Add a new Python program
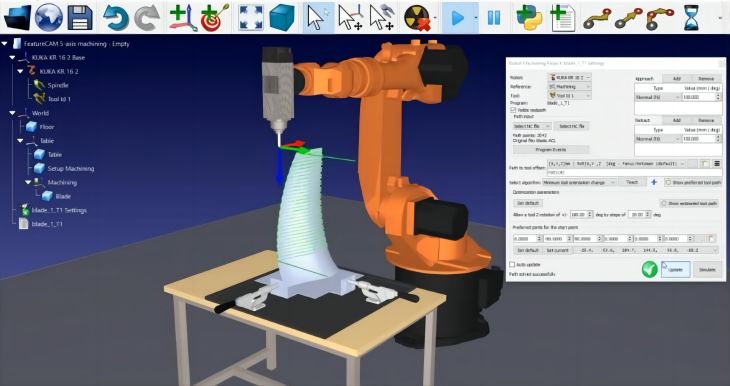This screenshot has width=730, height=386. (531, 18)
